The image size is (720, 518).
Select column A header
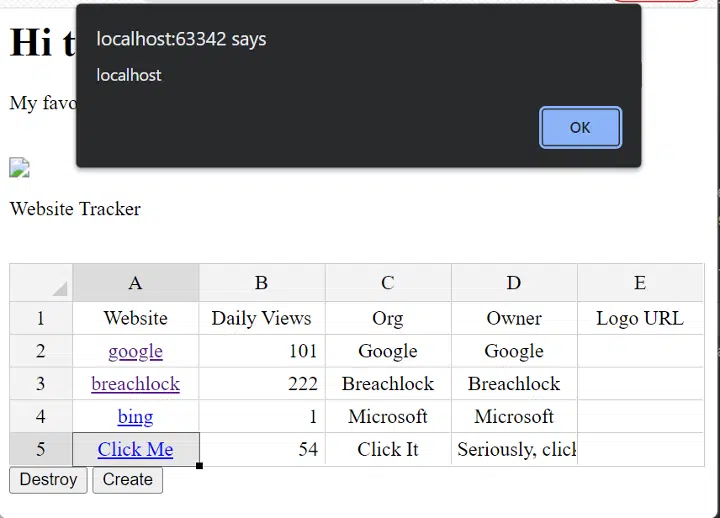tap(135, 283)
